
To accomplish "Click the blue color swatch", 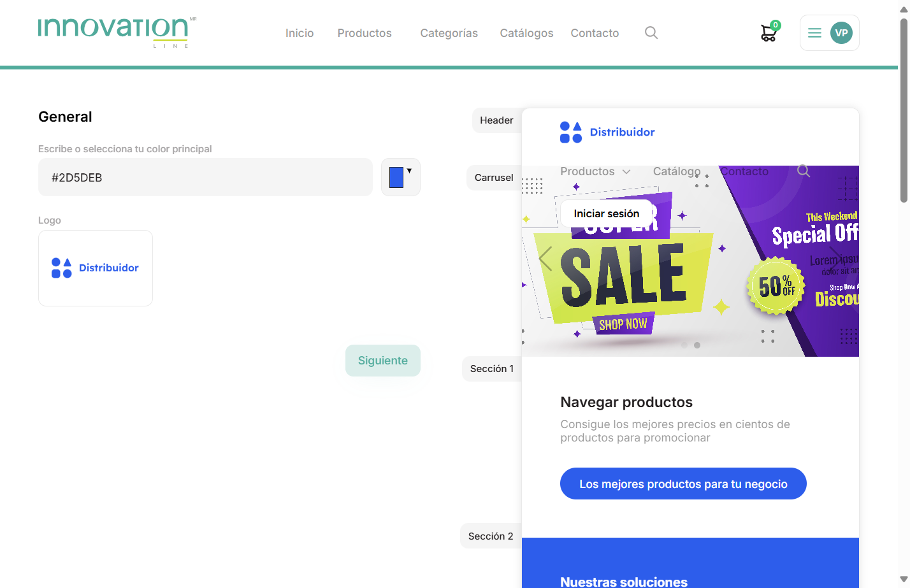I will 396,177.
